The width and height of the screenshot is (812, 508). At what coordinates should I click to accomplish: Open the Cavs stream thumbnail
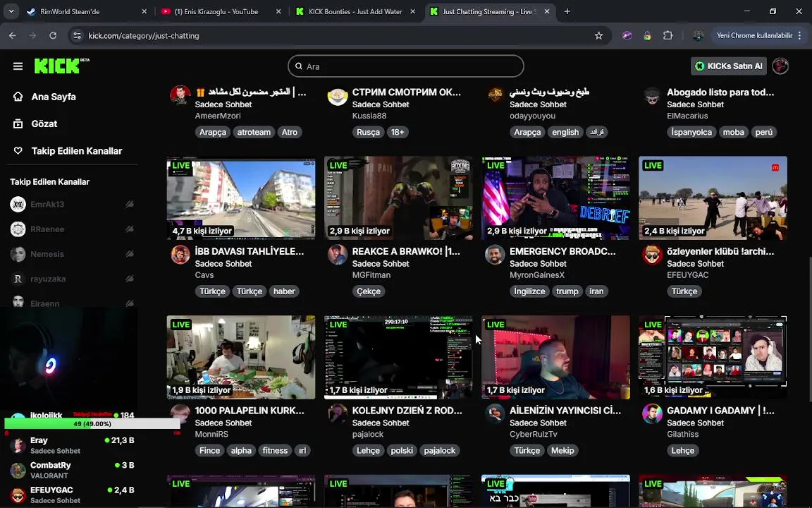coord(241,198)
